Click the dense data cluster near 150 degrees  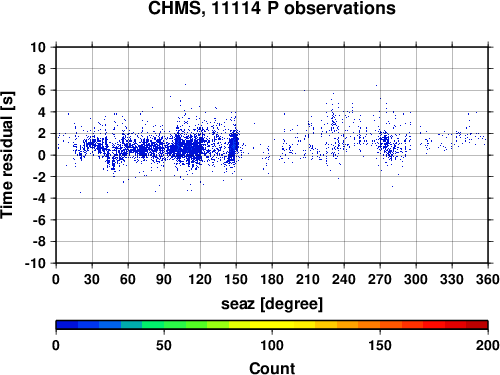tap(234, 146)
